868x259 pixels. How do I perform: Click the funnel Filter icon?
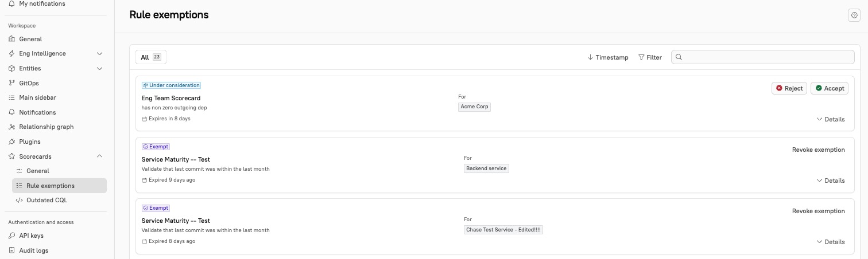[x=641, y=57]
